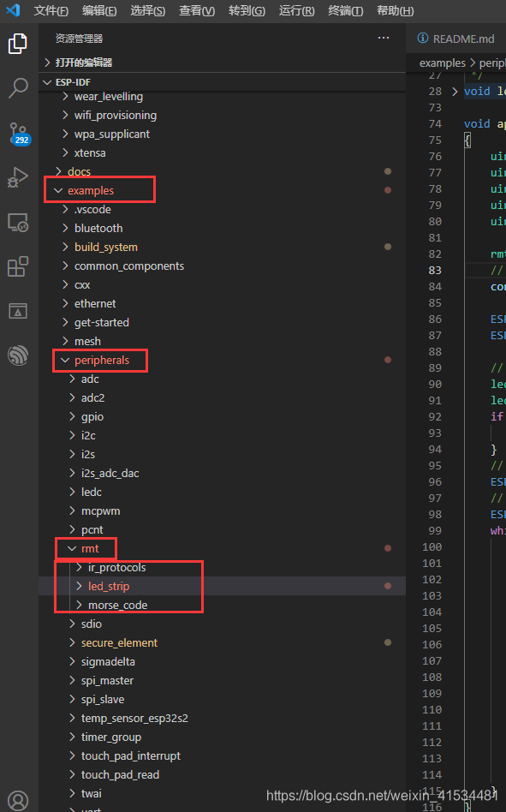Open the Accounts icon at bottom

coord(18,801)
